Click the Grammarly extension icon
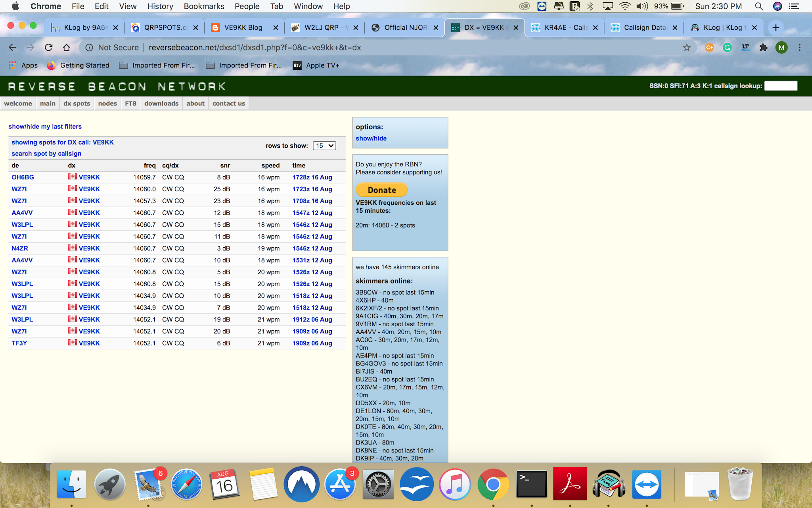 pos(727,48)
